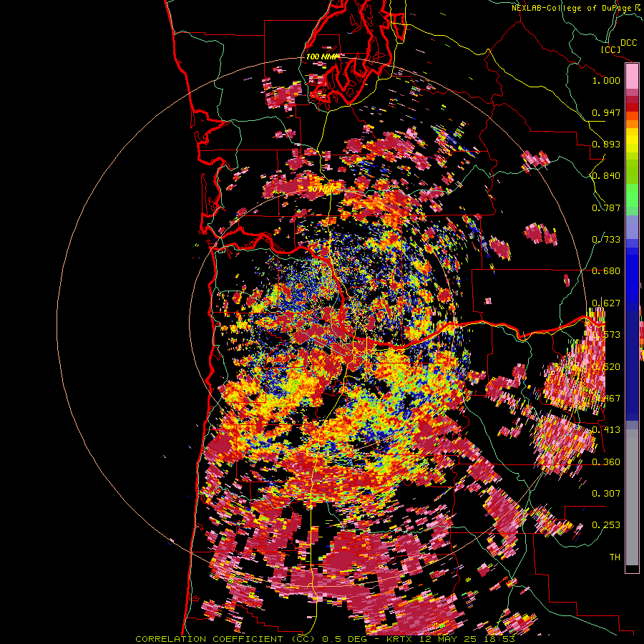Select the 0.253 scale label
The width and height of the screenshot is (644, 644).
[606, 525]
